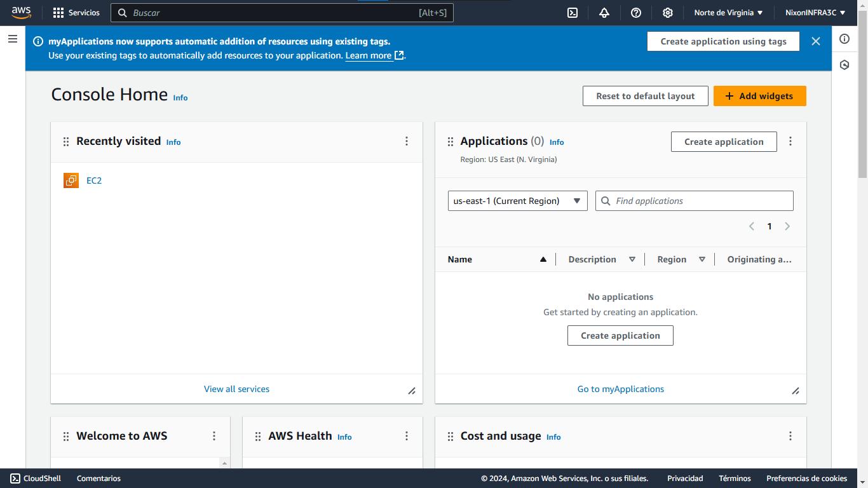Grab the AWS Health drag handle
This screenshot has height=488, width=868.
tap(258, 437)
